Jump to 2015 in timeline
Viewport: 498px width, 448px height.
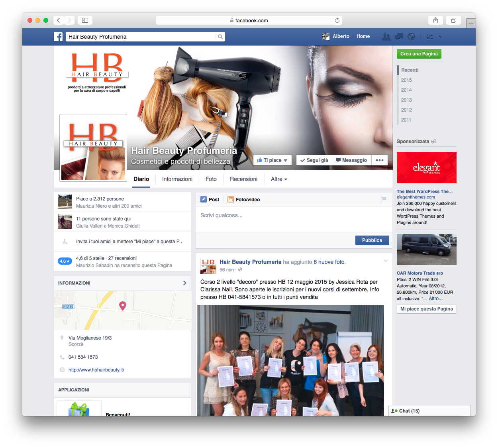pos(406,80)
